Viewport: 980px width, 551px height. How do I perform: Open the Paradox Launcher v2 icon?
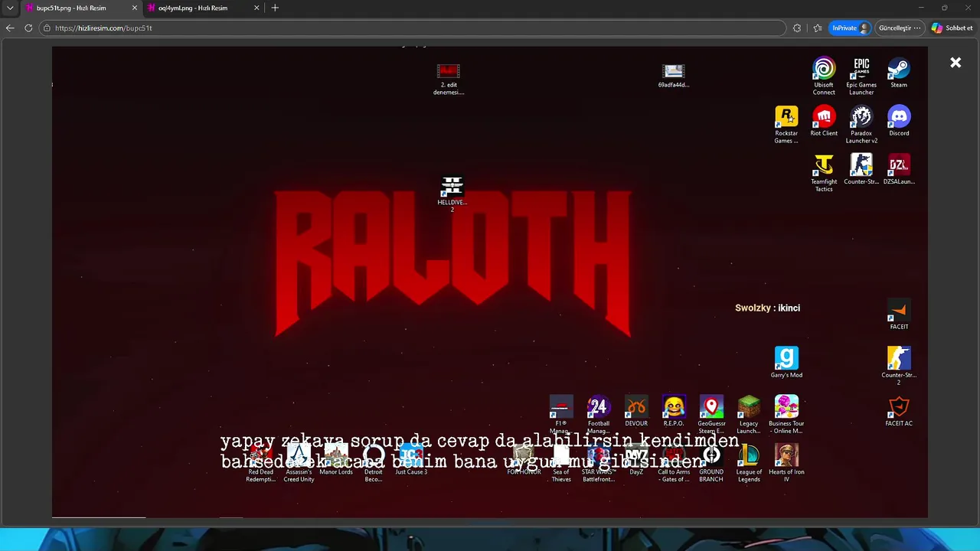pos(861,125)
